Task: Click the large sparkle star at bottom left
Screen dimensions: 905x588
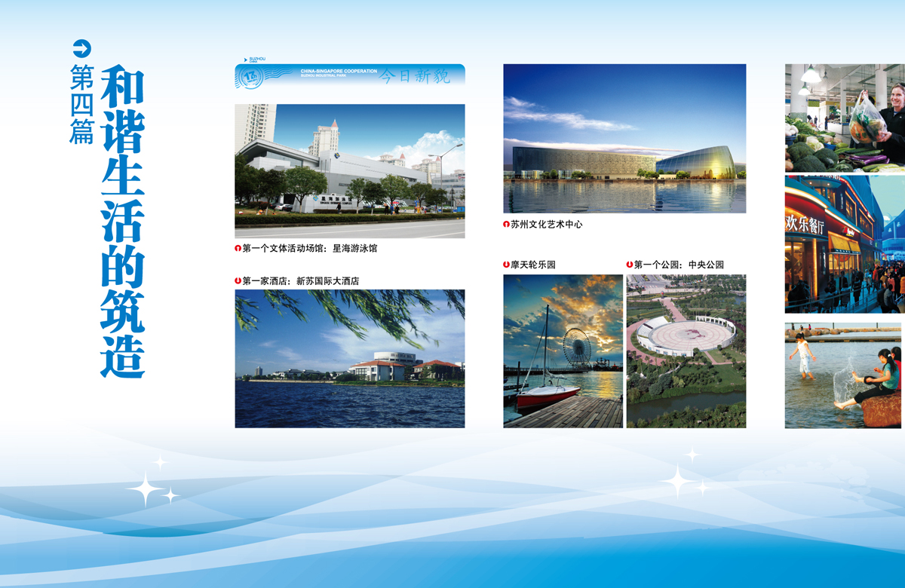Action: click(145, 488)
